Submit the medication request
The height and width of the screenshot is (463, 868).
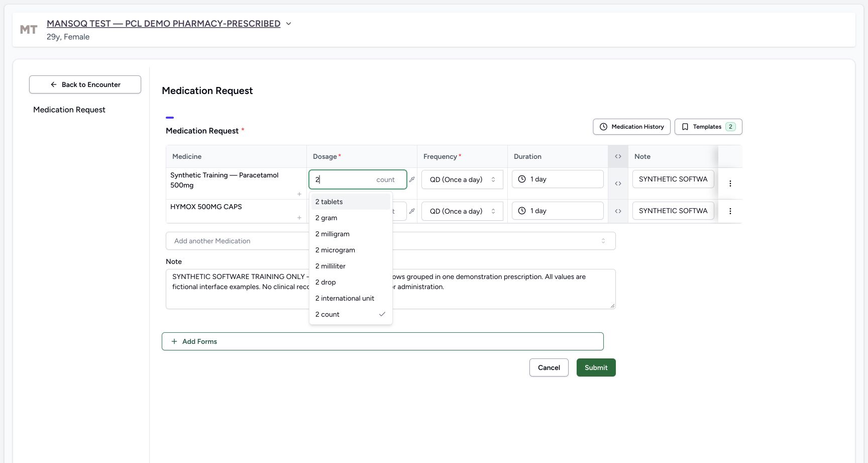(x=596, y=367)
